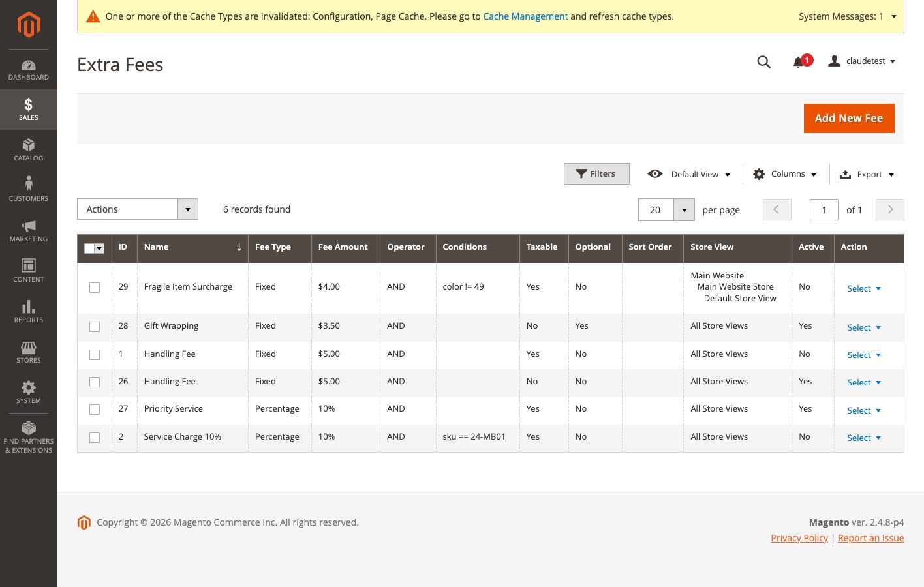Open the Privacy Policy link

click(799, 538)
